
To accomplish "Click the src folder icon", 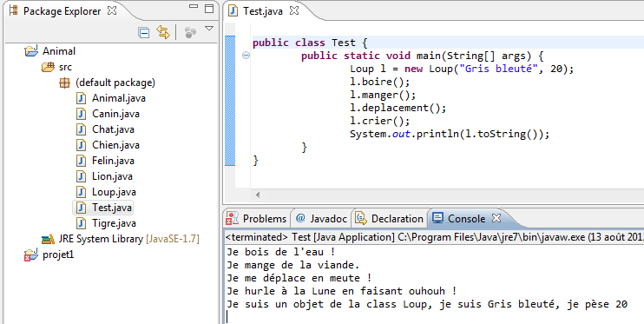I will tap(48, 67).
